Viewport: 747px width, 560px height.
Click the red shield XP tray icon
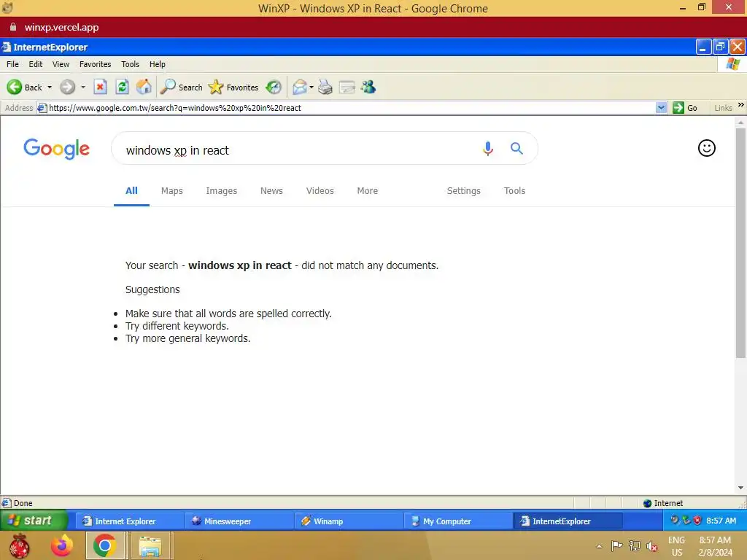(x=697, y=521)
